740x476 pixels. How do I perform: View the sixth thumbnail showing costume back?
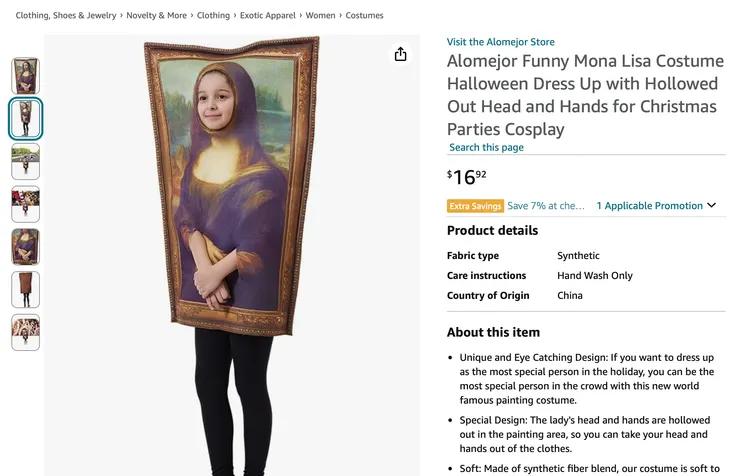26,290
